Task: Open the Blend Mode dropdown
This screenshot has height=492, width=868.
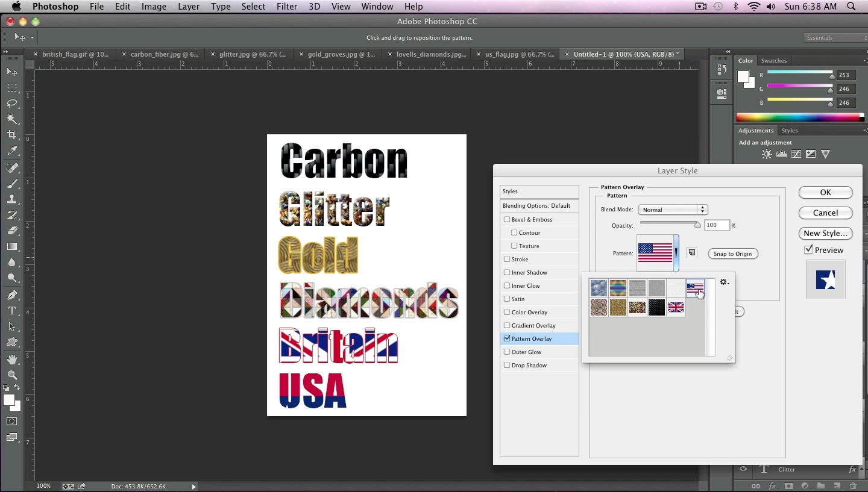Action: pyautogui.click(x=673, y=210)
